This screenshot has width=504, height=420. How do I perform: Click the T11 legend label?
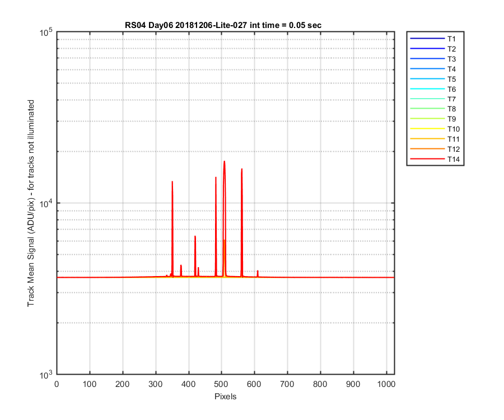coord(454,139)
